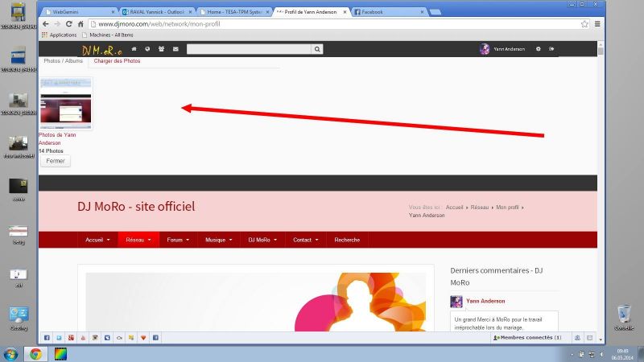Viewport: 644px width, 362px height.
Task: Click the Instagram icon in bottom bar
Action: tap(95, 338)
